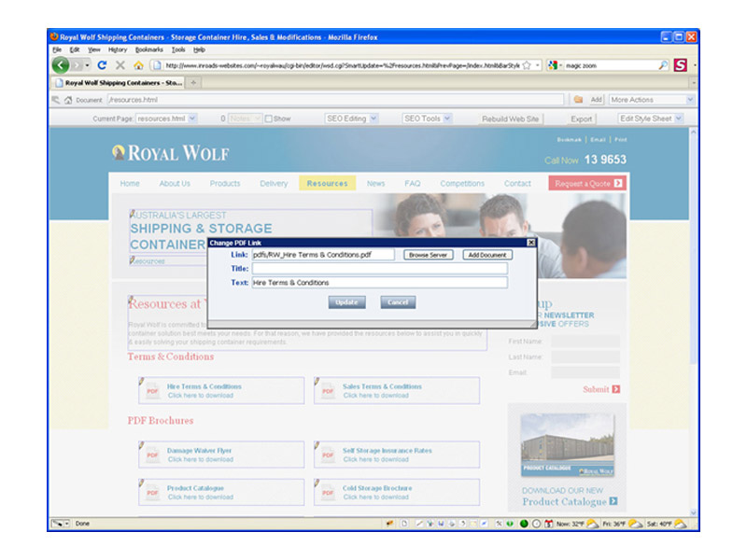Viewport: 747px width, 560px height.
Task: Expand the Edit Style Sheet dropdown
Action: [651, 119]
